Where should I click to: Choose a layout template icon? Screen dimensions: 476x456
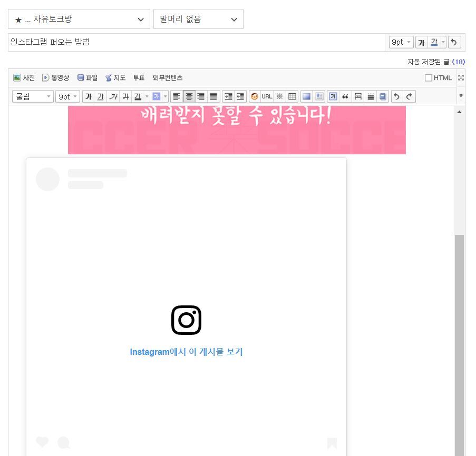click(319, 97)
